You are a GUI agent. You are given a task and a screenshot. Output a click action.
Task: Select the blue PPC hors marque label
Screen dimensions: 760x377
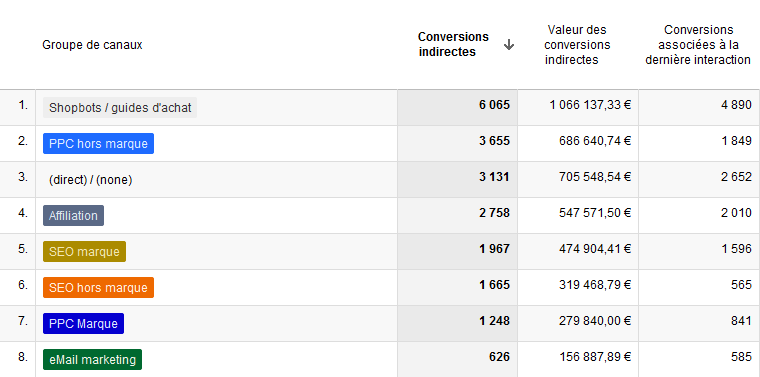click(x=98, y=143)
